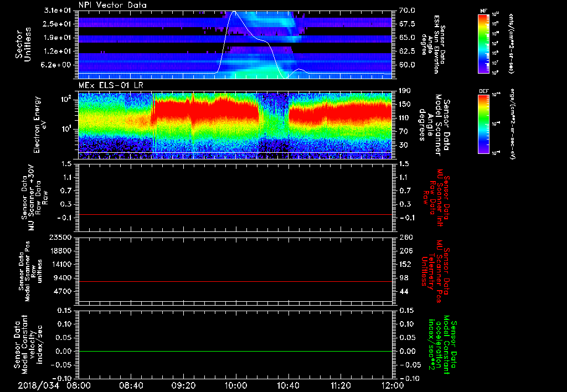Click the 4700 scanner position tick label
Viewport: 567px width, 392px height.
(62, 291)
